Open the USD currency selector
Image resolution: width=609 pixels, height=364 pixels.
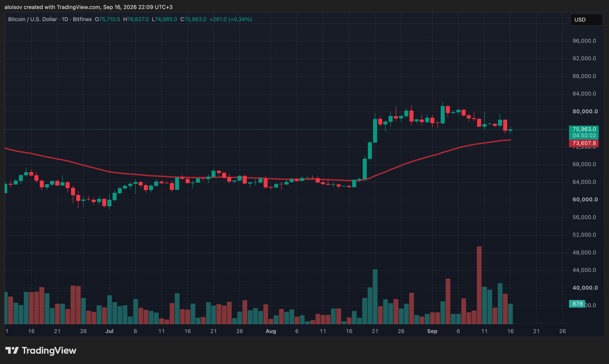pos(586,20)
